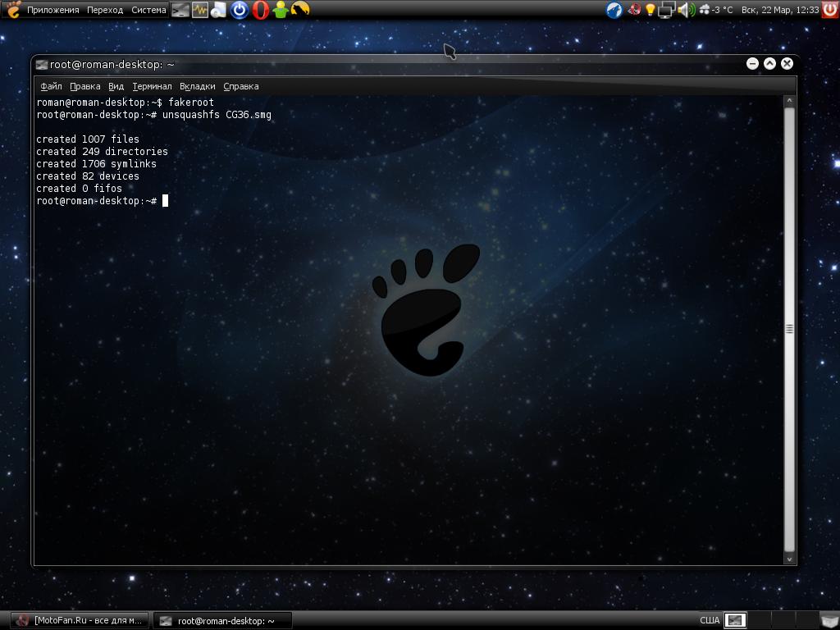840x630 pixels.
Task: Open the disc and document launcher icon
Action: tap(218, 10)
